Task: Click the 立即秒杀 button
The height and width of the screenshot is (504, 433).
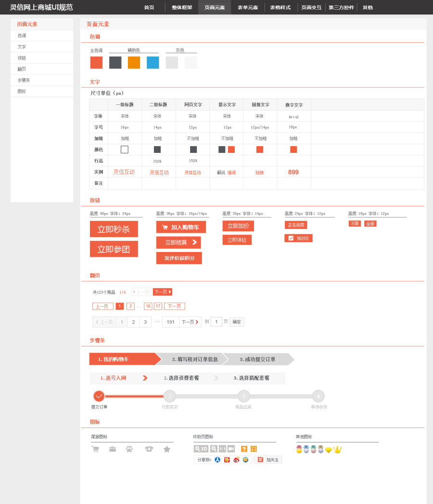Action: (x=114, y=229)
